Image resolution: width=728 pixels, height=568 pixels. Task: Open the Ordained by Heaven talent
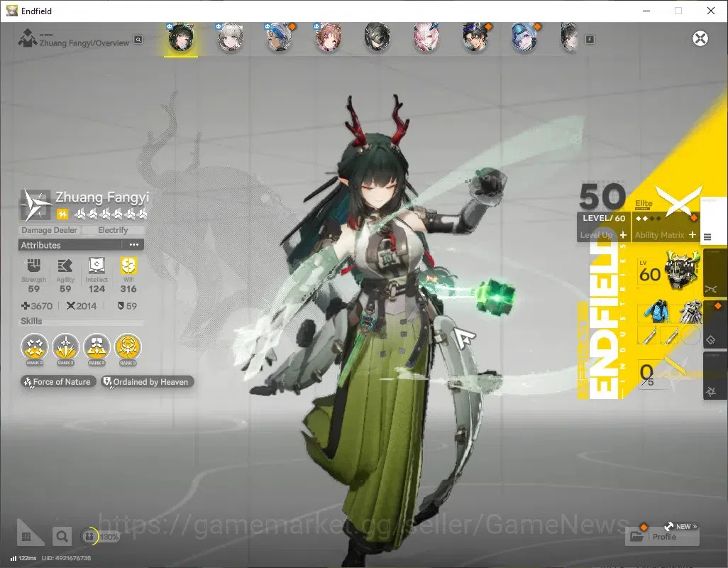click(147, 382)
